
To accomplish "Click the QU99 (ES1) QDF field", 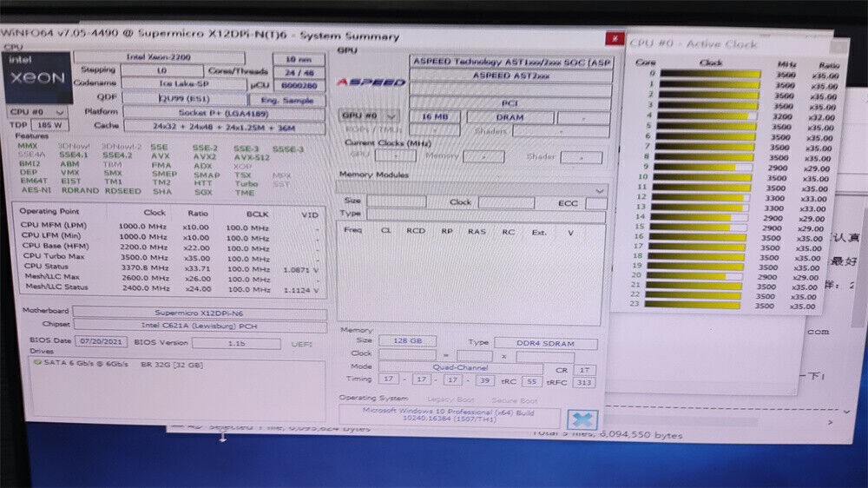I will [x=184, y=98].
